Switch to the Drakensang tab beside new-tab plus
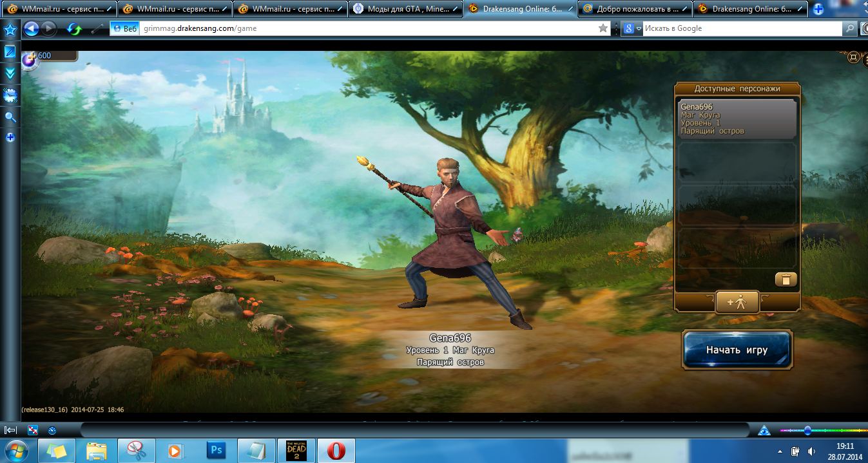Viewport: 868px width, 463px height. (751, 9)
